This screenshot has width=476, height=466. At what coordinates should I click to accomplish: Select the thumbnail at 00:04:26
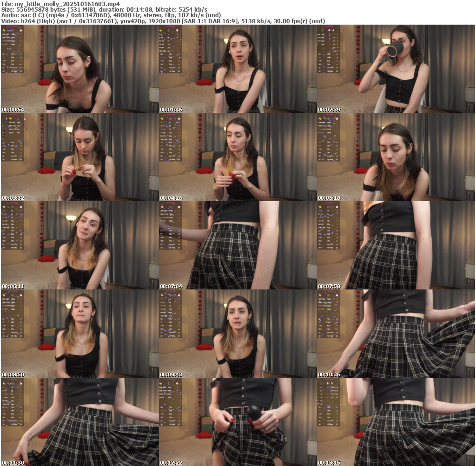(x=238, y=157)
